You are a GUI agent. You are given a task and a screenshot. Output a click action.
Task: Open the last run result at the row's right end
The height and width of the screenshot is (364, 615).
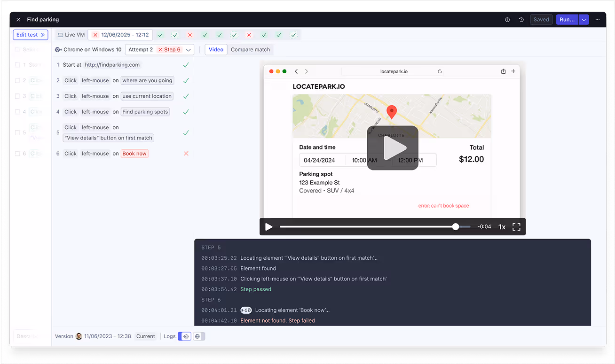293,35
